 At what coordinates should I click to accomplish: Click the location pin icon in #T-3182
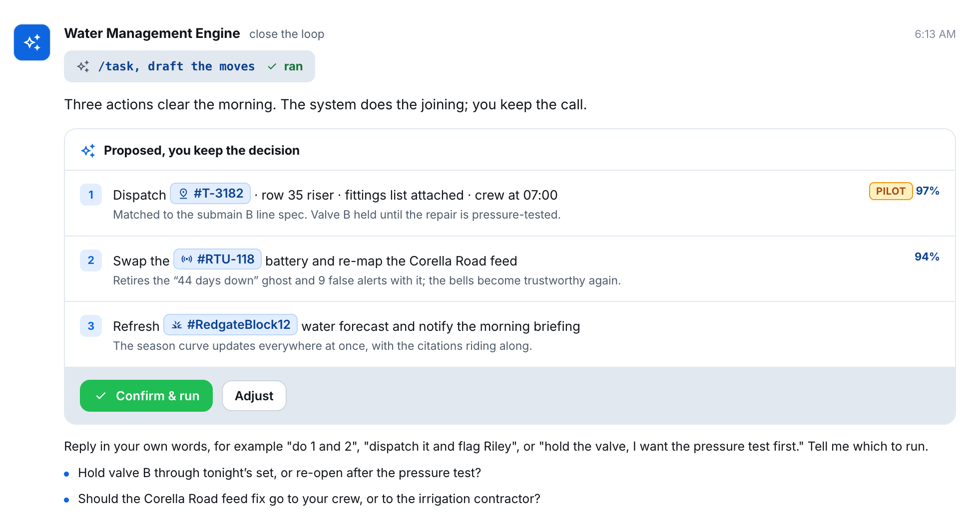coord(183,194)
